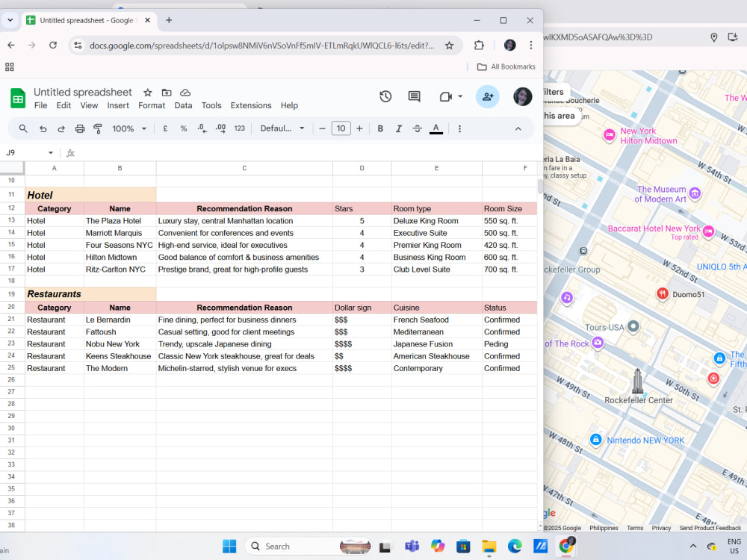Toggle italic formatting button

coord(399,128)
